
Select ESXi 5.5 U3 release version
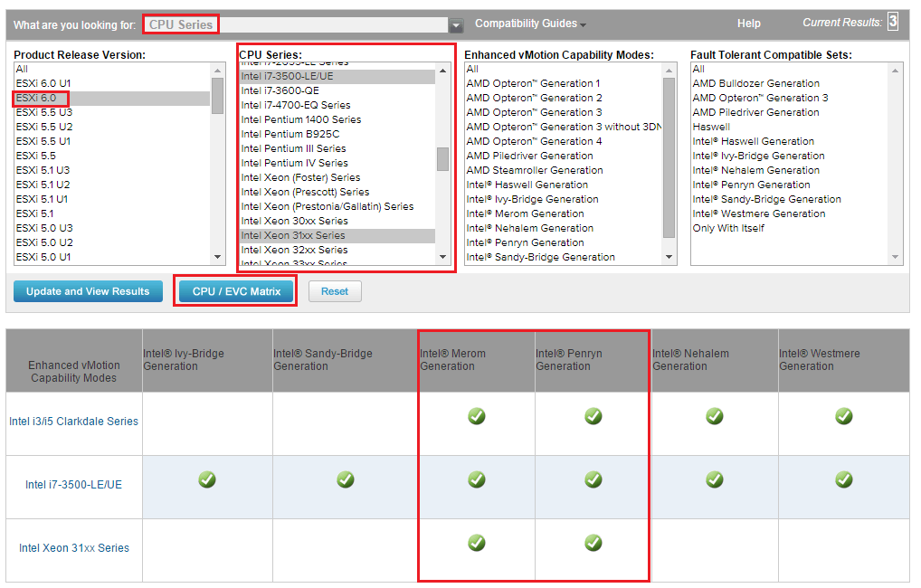pyautogui.click(x=44, y=112)
